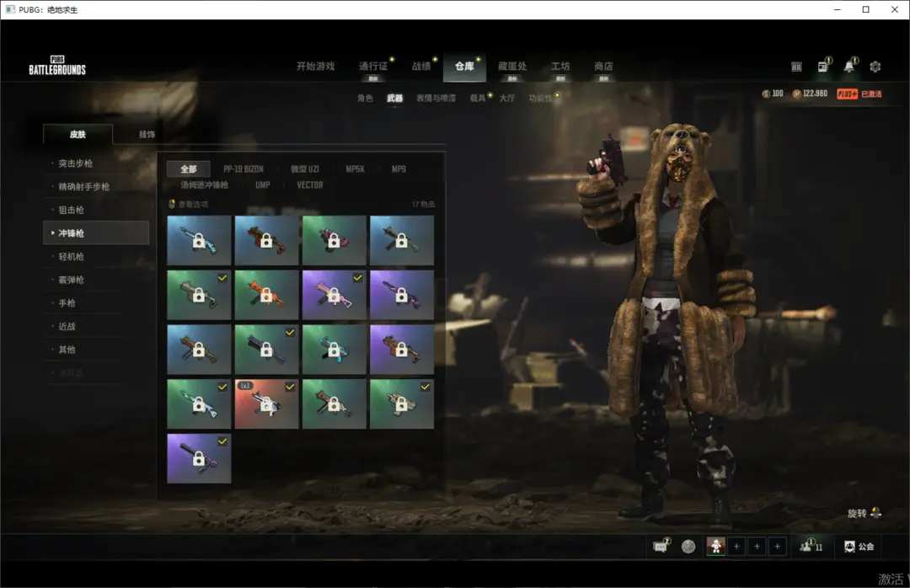
Task: Click the first empty plus team slot
Action: click(736, 546)
